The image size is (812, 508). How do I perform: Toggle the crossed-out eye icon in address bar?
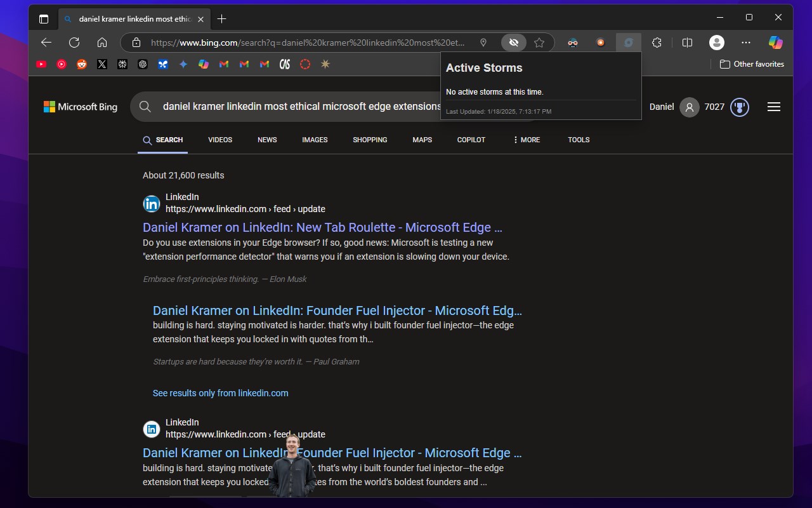point(514,43)
